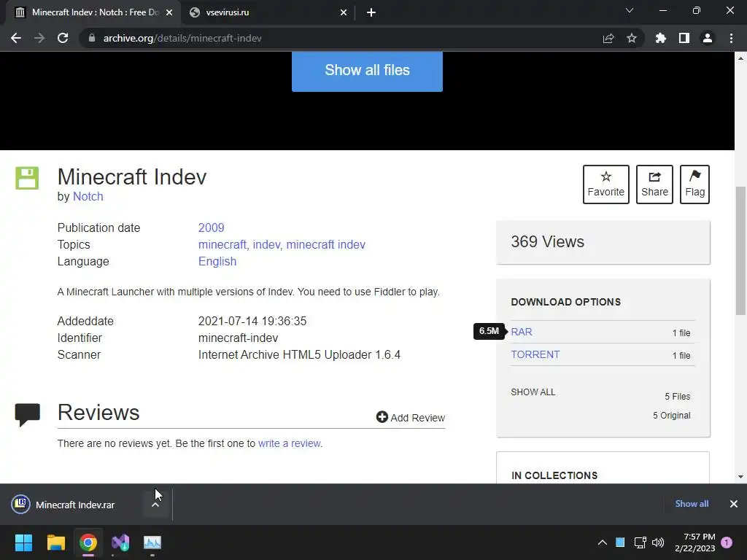The height and width of the screenshot is (560, 747).
Task: Close the downloads bar
Action: 734,504
